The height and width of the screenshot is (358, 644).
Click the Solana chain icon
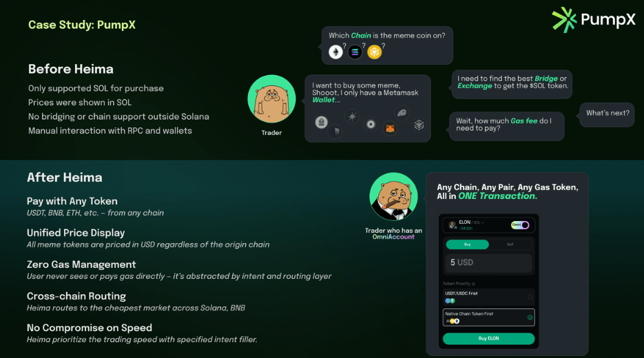(x=355, y=52)
